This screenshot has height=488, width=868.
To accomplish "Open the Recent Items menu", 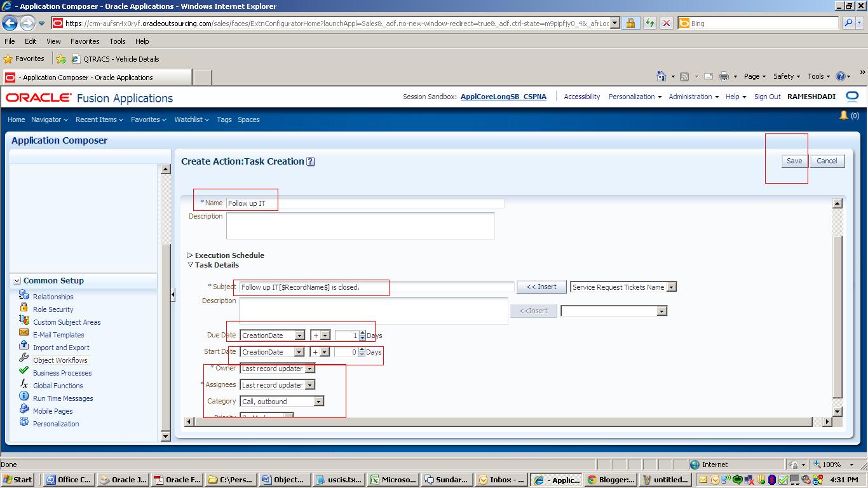I will (x=97, y=119).
